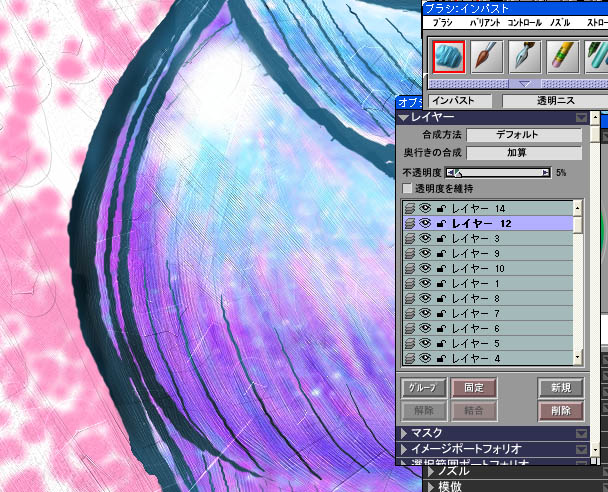Open 奥行きの合成 加算 dropdown

point(524,153)
